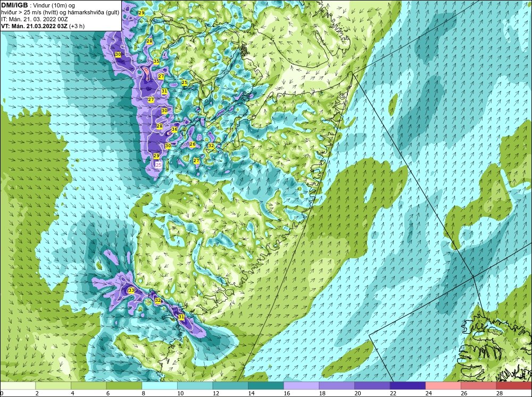Viewport: 532px width, 397px height.
Task: Click the yellow gust label 33
Action: coord(131,290)
